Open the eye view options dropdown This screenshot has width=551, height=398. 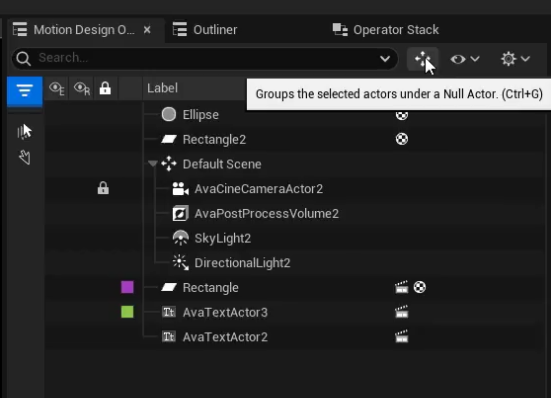point(465,59)
